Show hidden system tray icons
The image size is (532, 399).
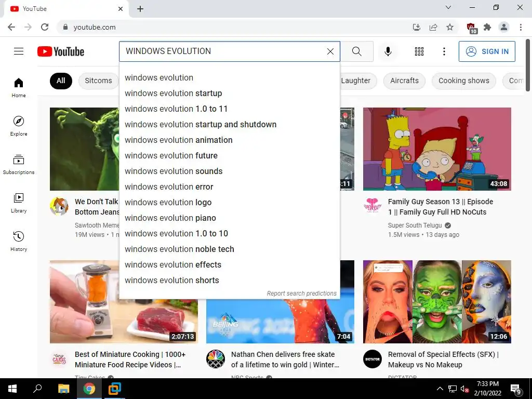click(440, 389)
